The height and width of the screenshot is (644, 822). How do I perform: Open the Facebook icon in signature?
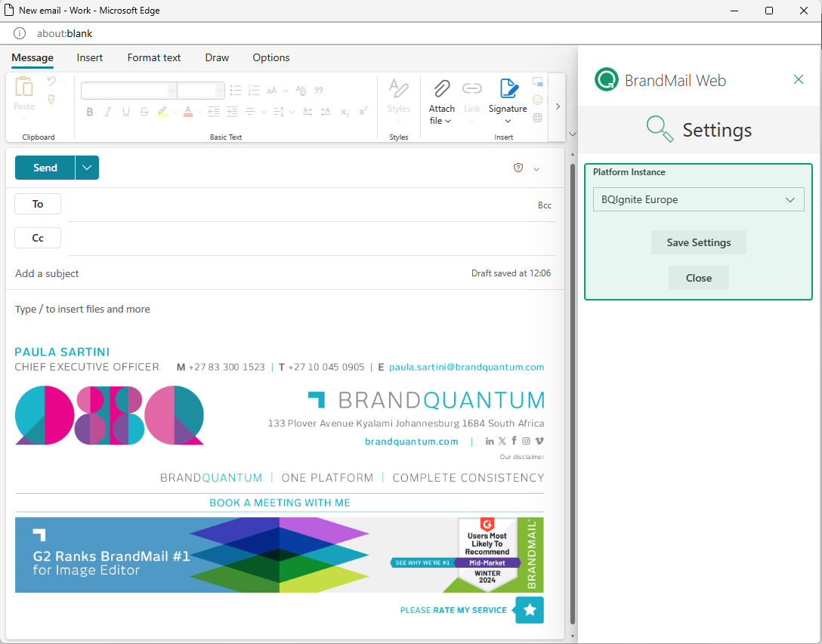515,441
